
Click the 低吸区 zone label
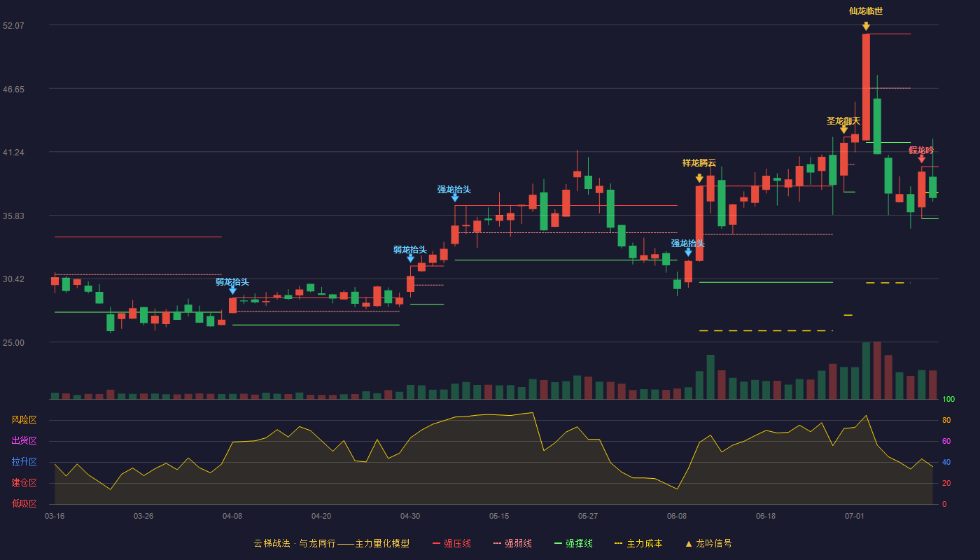pos(24,504)
